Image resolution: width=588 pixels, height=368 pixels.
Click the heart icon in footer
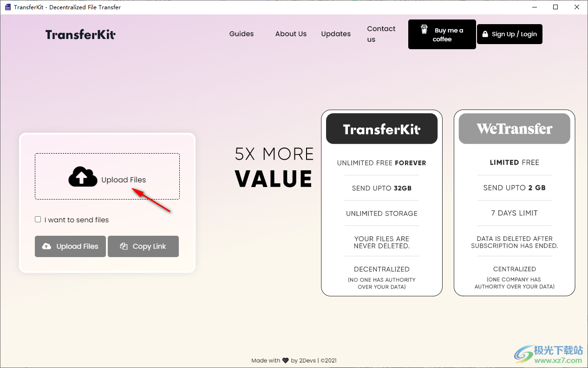[286, 361]
